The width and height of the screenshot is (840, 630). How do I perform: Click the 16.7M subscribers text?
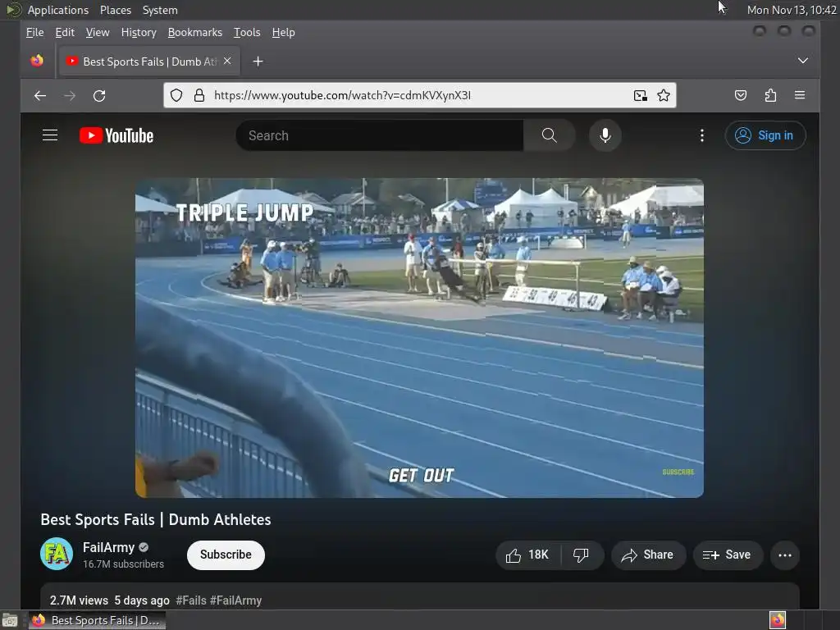123,564
